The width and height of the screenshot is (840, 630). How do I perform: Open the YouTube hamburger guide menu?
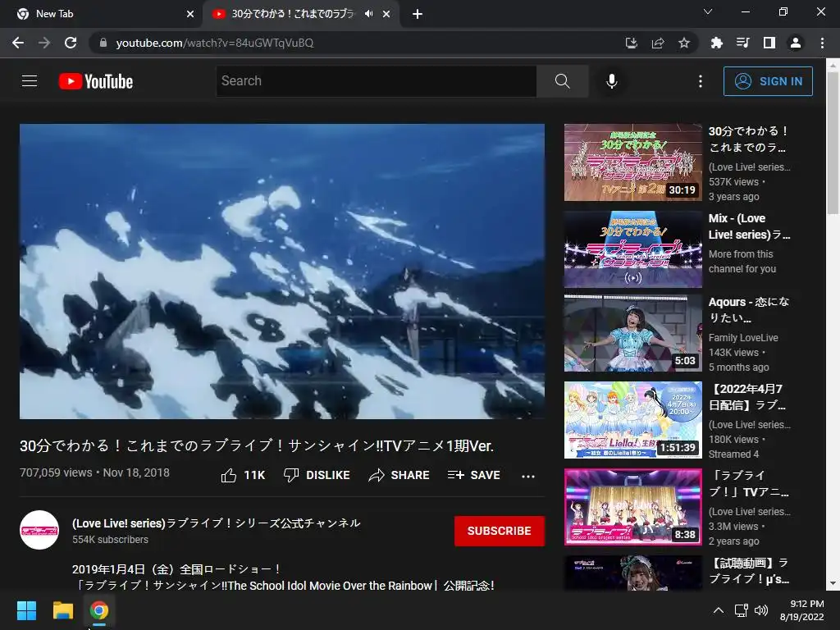tap(30, 81)
